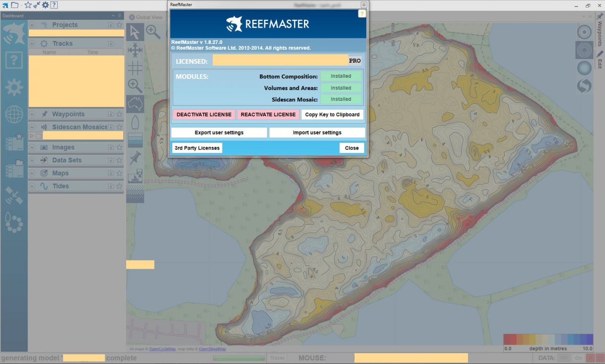Toggle the star on the Sidescan Mosaics panel
Screen dimensions: 605x364
tap(120, 127)
